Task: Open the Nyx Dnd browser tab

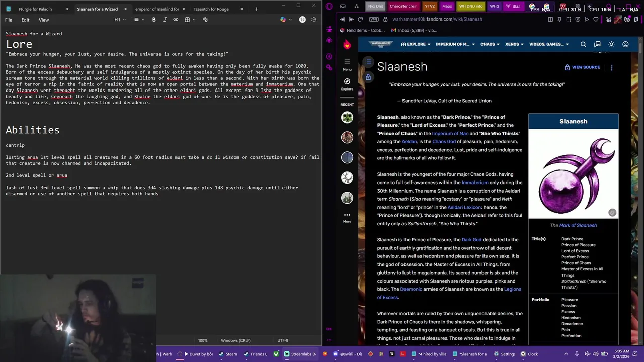Action: tap(375, 6)
